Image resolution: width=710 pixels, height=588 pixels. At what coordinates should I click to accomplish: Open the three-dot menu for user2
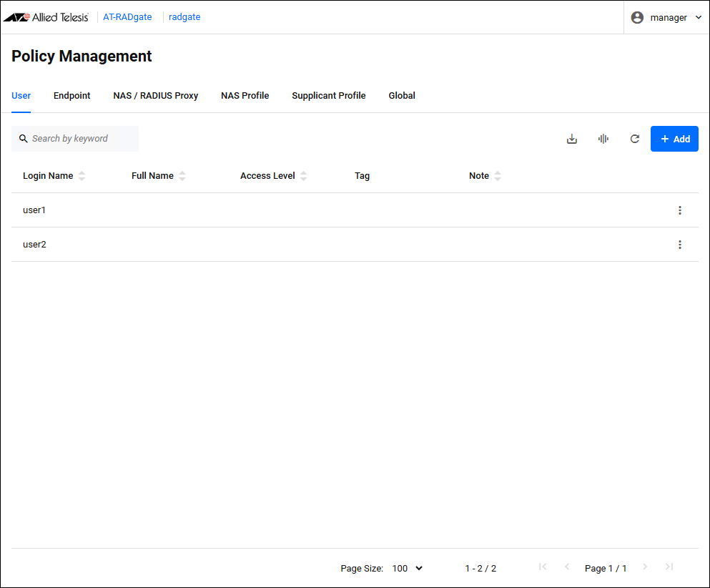pos(679,245)
